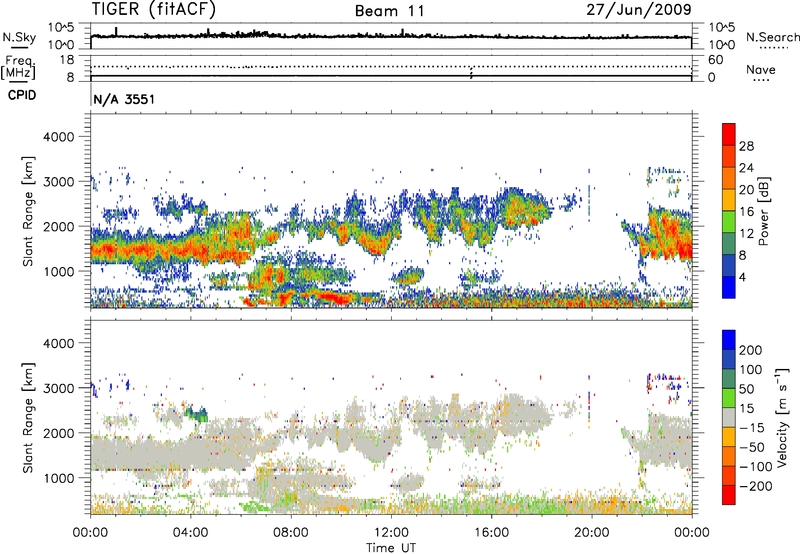Click Slant Range label of the power panel
Screen dimensions: 800x554
tap(28, 211)
